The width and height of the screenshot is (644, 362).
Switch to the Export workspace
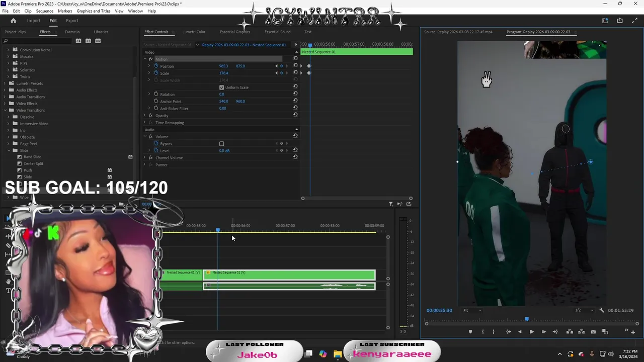tap(72, 21)
